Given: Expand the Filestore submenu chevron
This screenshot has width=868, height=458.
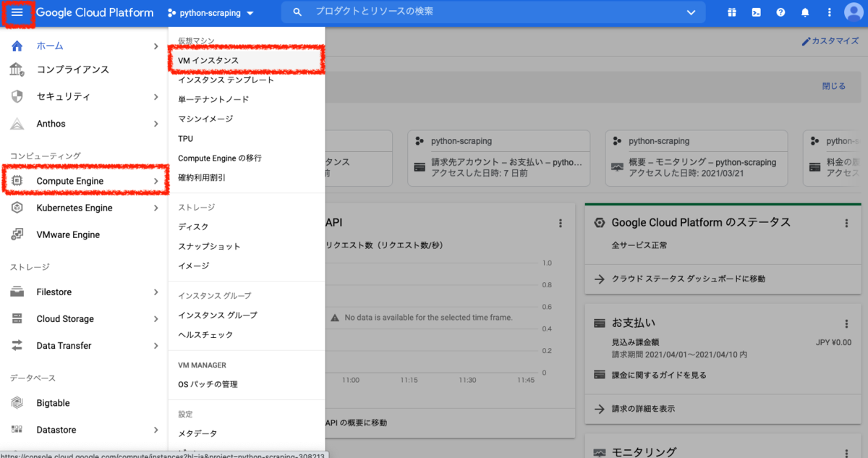Looking at the screenshot, I should pyautogui.click(x=156, y=292).
